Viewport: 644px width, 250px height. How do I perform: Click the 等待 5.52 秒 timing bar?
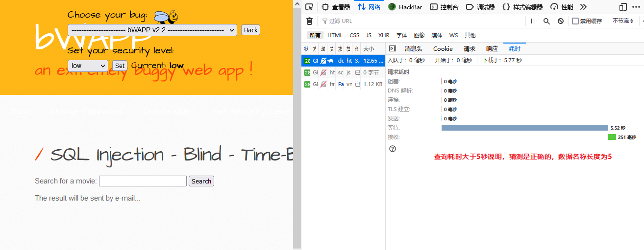(x=524, y=128)
